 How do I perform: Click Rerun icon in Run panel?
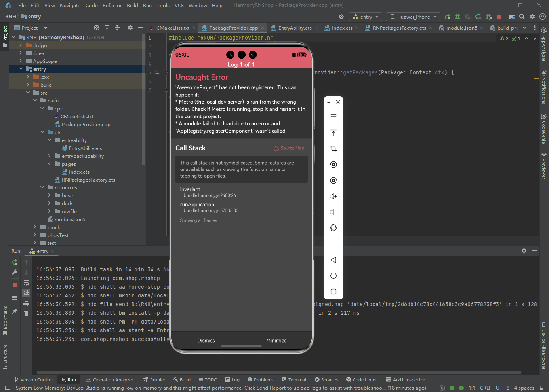point(15,262)
